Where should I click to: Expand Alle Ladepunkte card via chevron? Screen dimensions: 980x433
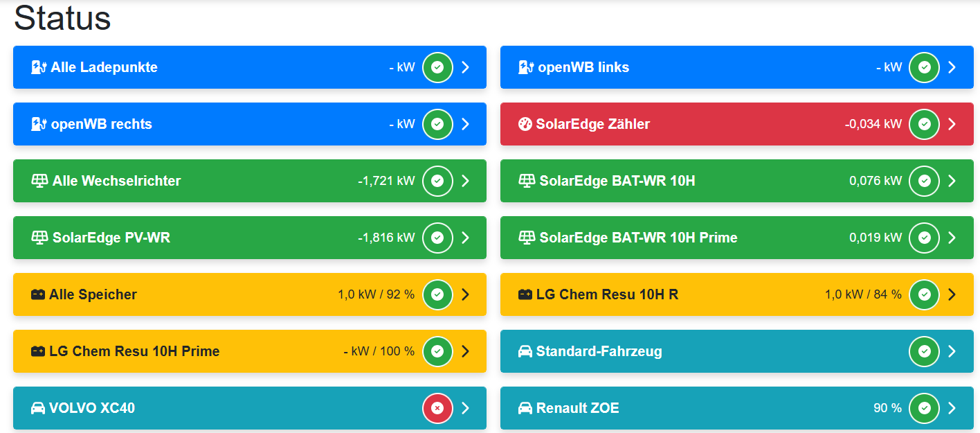click(465, 67)
